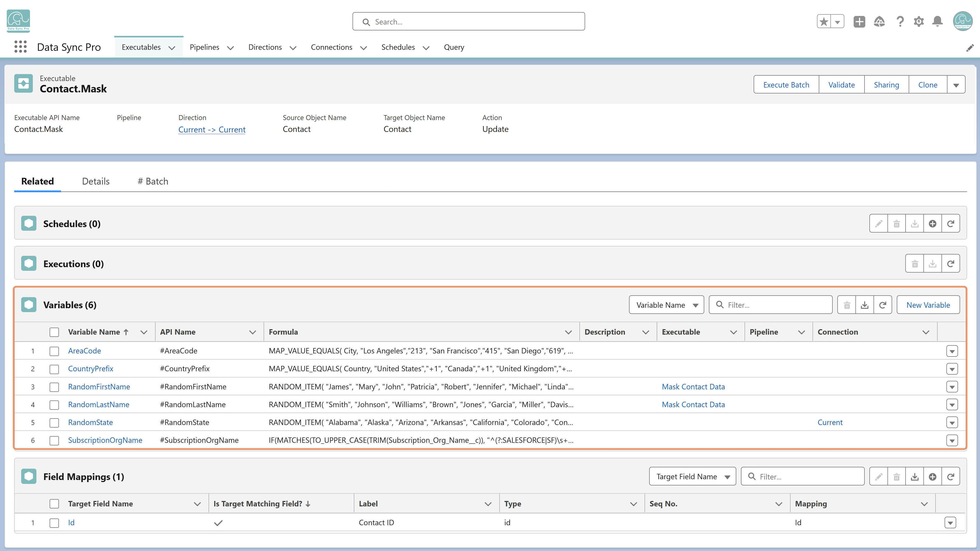Click the New Variable button
The height and width of the screenshot is (551, 980).
[x=928, y=305]
